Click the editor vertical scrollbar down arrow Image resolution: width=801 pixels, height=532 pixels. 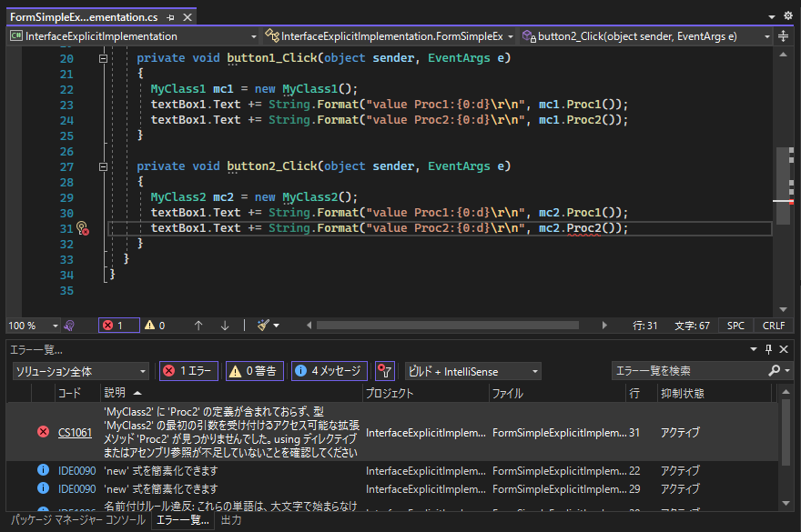(x=783, y=309)
